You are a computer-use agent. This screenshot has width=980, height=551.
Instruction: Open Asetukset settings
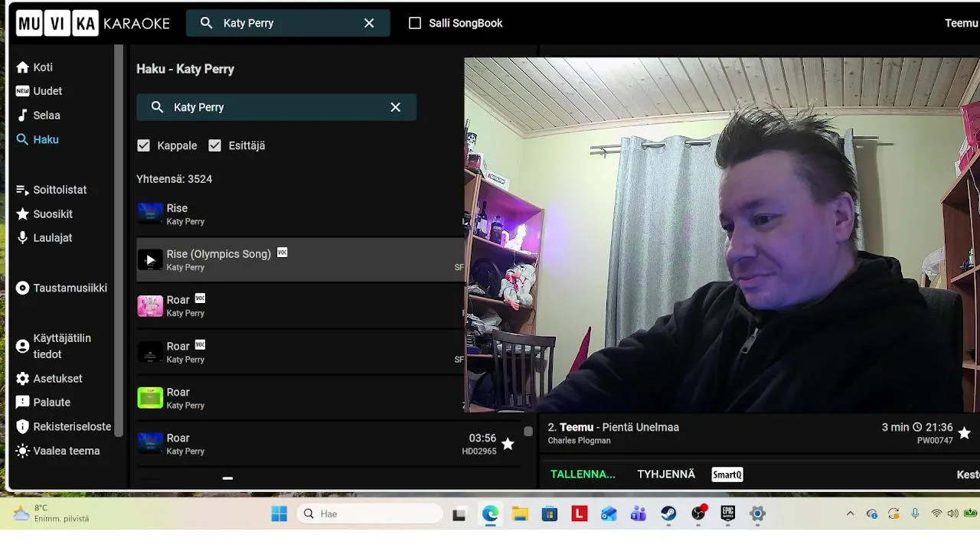tap(49, 379)
